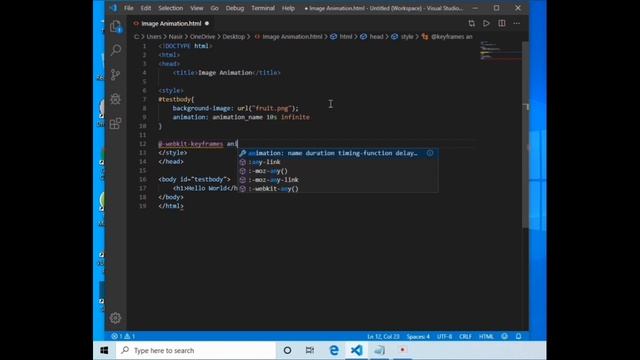Select the Image Animation.html editor tab

coord(171,24)
